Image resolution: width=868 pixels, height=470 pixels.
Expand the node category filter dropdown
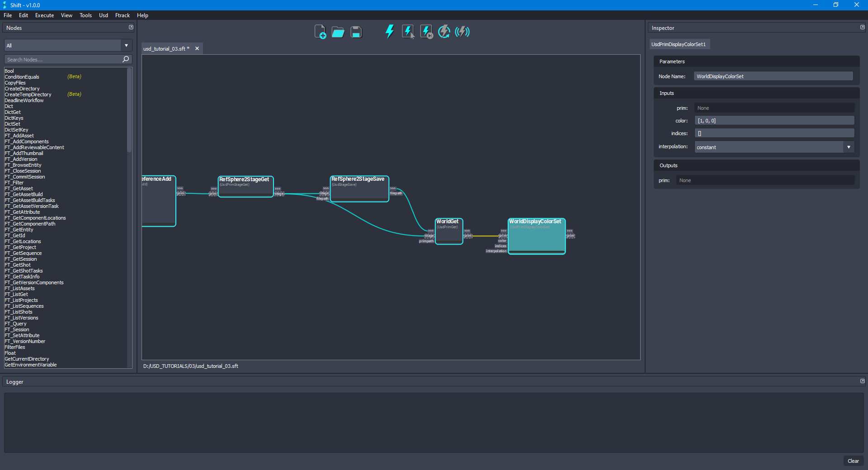(126, 45)
